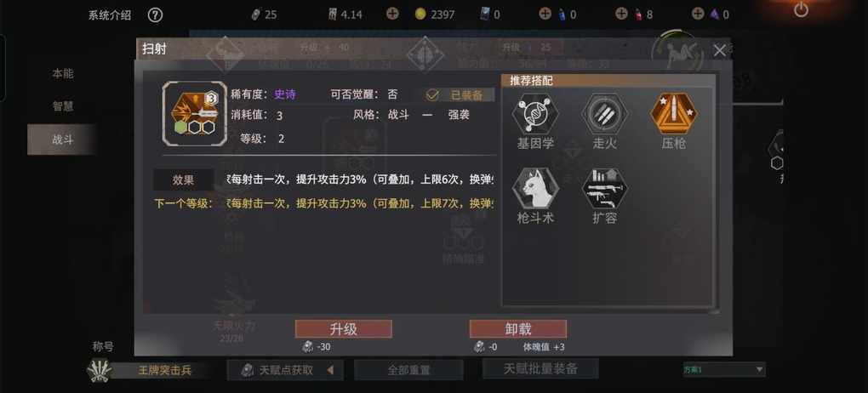Choose the 压枪 talent icon
Image resolution: width=868 pixels, height=393 pixels.
coord(673,114)
